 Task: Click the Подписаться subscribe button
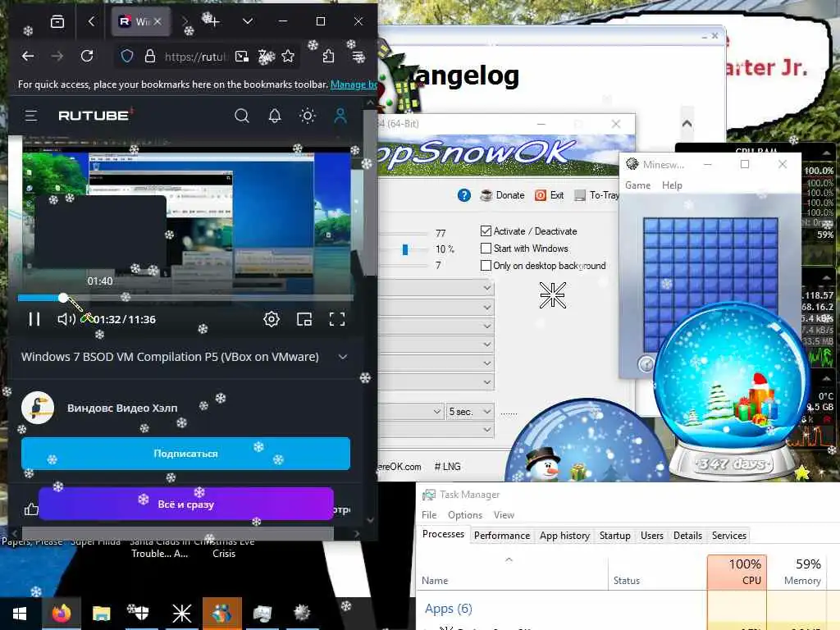pyautogui.click(x=185, y=453)
